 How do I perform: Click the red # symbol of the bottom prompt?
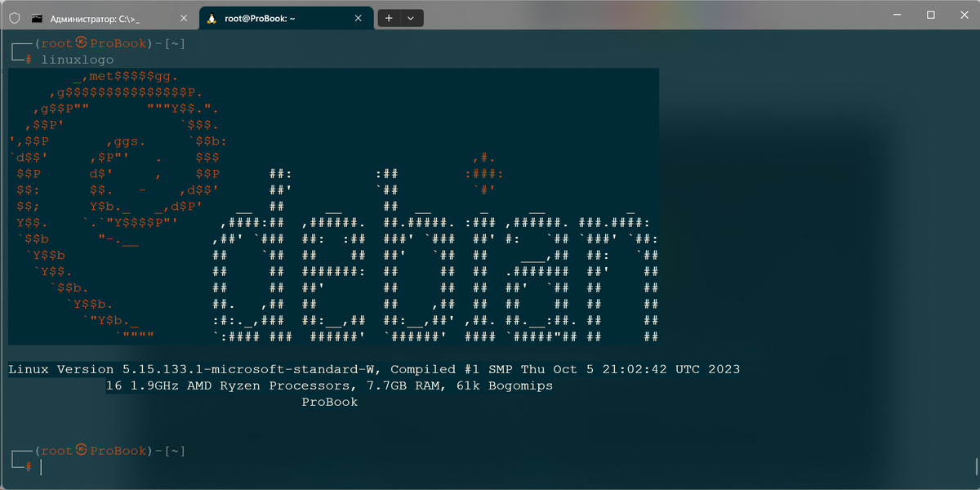click(x=27, y=466)
